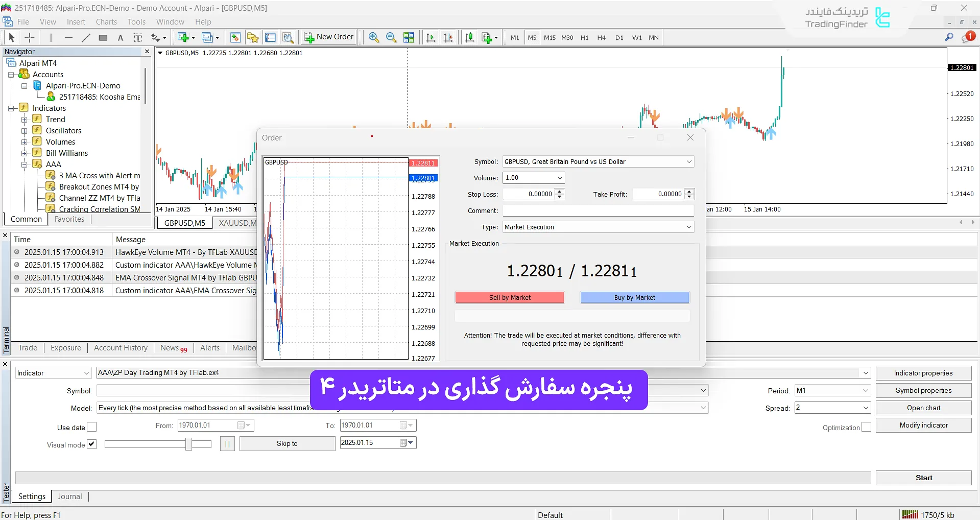Select the Crosshair tool

[x=29, y=37]
